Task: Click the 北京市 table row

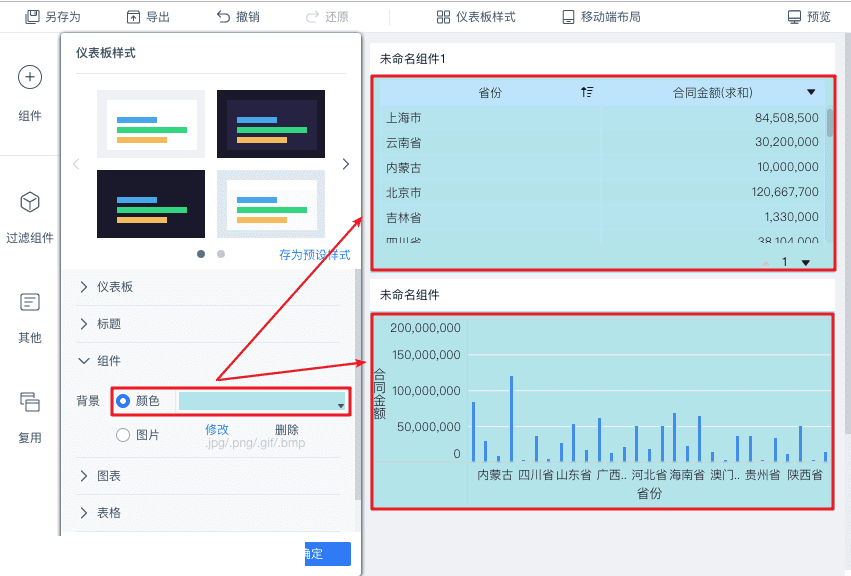Action: pos(602,192)
